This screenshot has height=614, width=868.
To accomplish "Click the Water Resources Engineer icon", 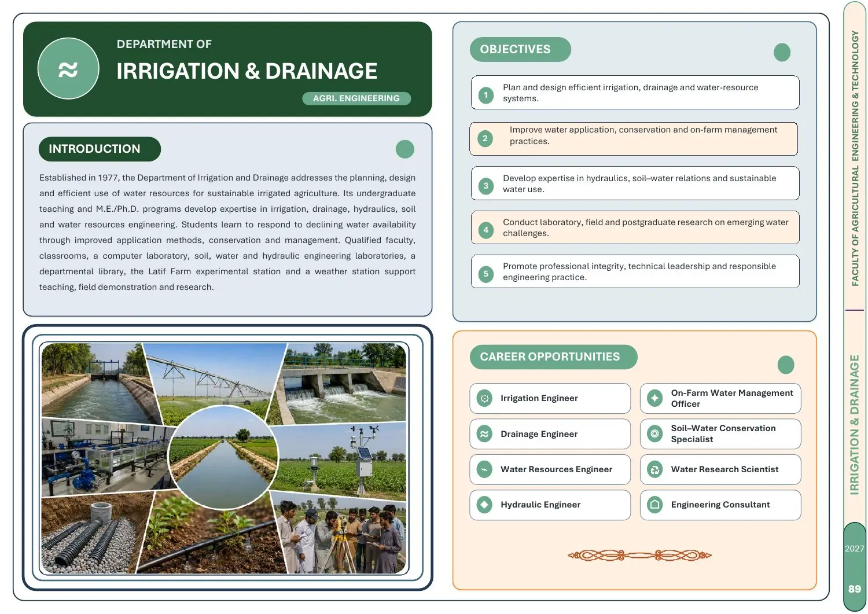I will click(x=485, y=469).
